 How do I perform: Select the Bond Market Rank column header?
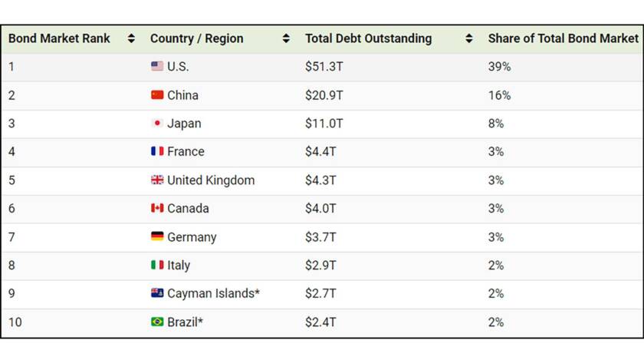point(59,38)
